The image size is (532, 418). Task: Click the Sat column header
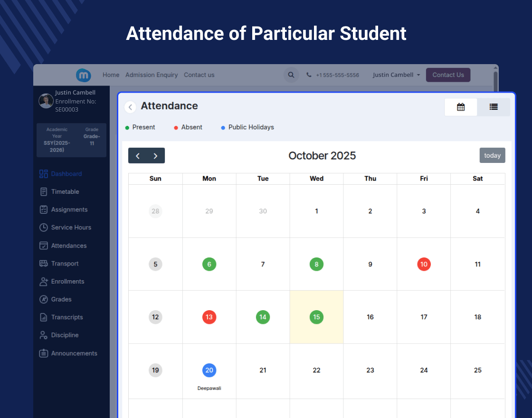pyautogui.click(x=478, y=179)
